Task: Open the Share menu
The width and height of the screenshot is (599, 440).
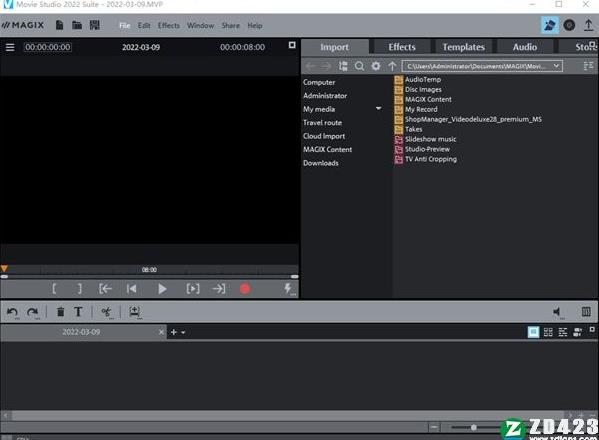Action: click(230, 26)
